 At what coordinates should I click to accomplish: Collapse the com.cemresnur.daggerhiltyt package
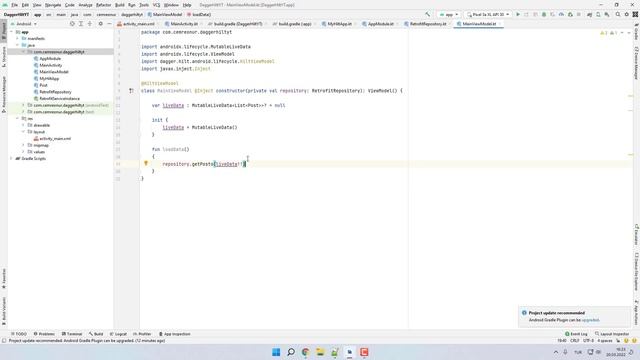pos(23,52)
